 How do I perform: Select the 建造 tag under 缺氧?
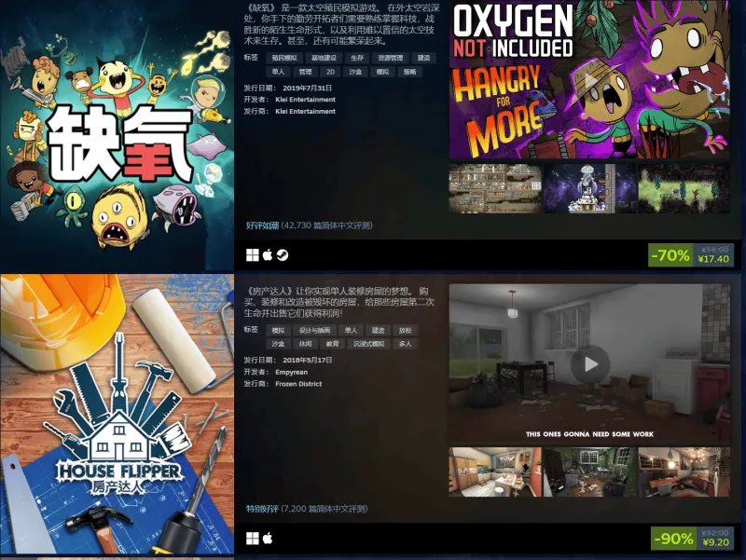[x=423, y=58]
